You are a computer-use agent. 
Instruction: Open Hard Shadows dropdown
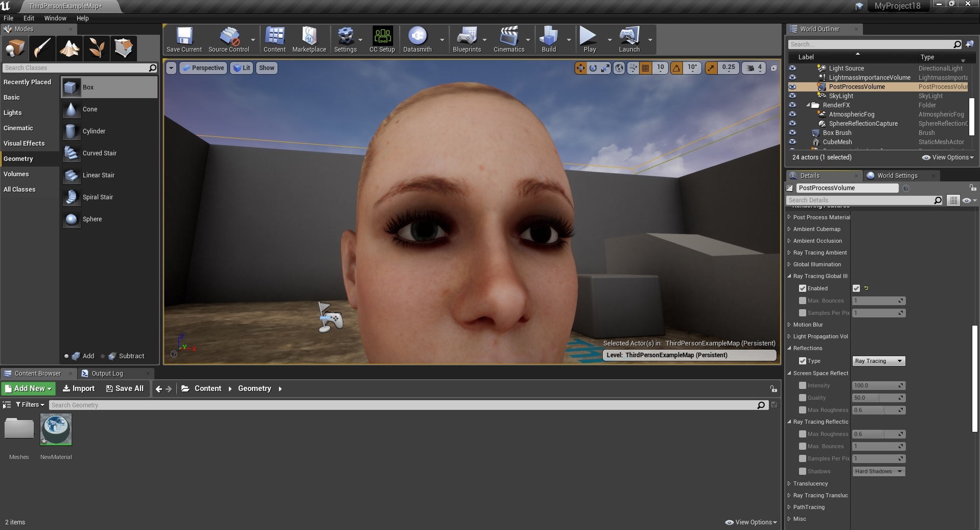[879, 471]
